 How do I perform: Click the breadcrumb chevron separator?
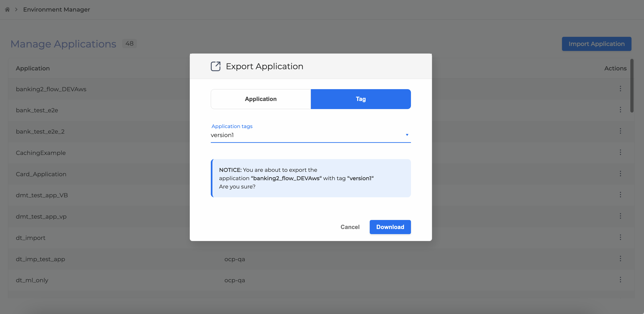pyautogui.click(x=16, y=9)
